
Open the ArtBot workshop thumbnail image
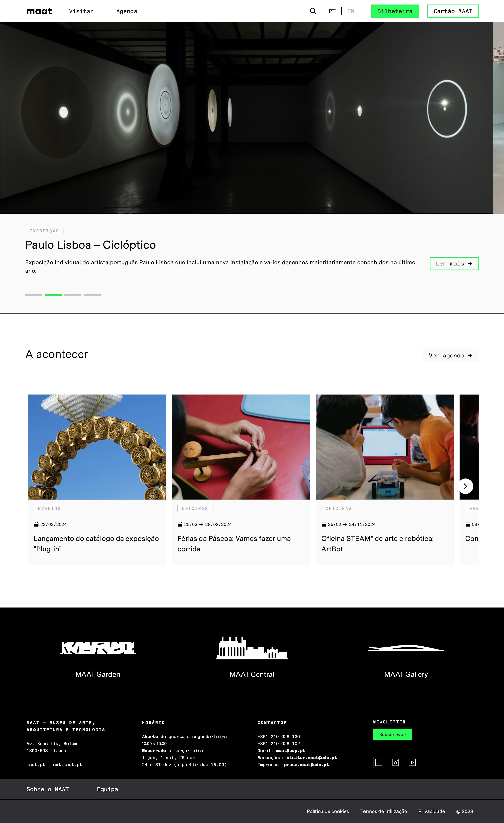tap(384, 447)
